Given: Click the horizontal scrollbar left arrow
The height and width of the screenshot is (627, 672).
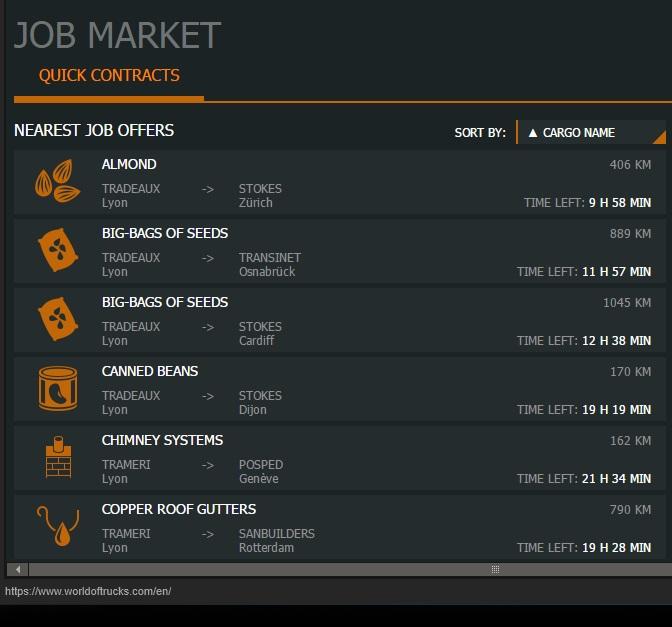Looking at the screenshot, I should coord(18,569).
